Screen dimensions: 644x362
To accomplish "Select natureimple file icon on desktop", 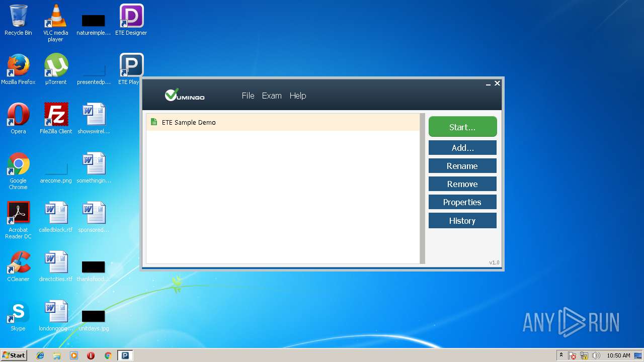I will click(94, 24).
